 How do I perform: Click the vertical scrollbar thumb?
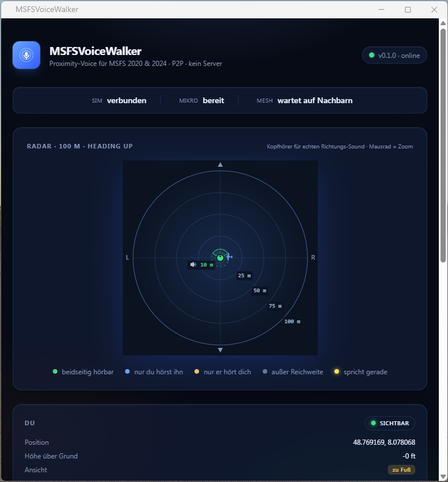443,146
